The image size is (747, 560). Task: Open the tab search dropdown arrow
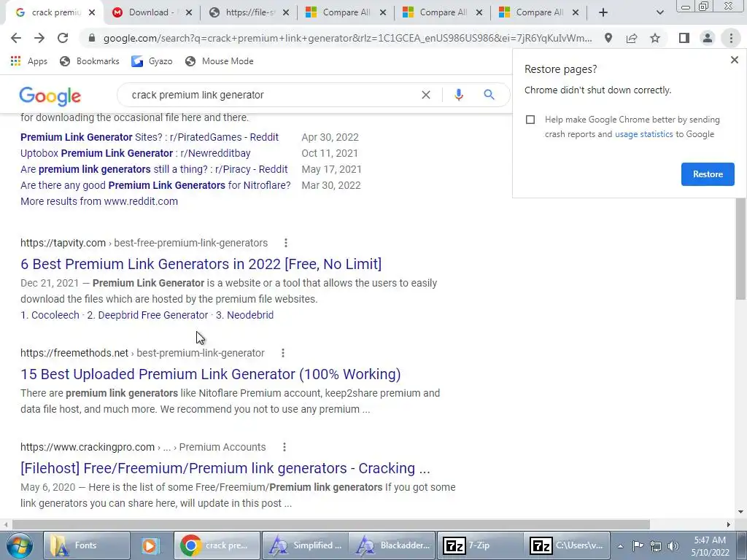click(659, 12)
